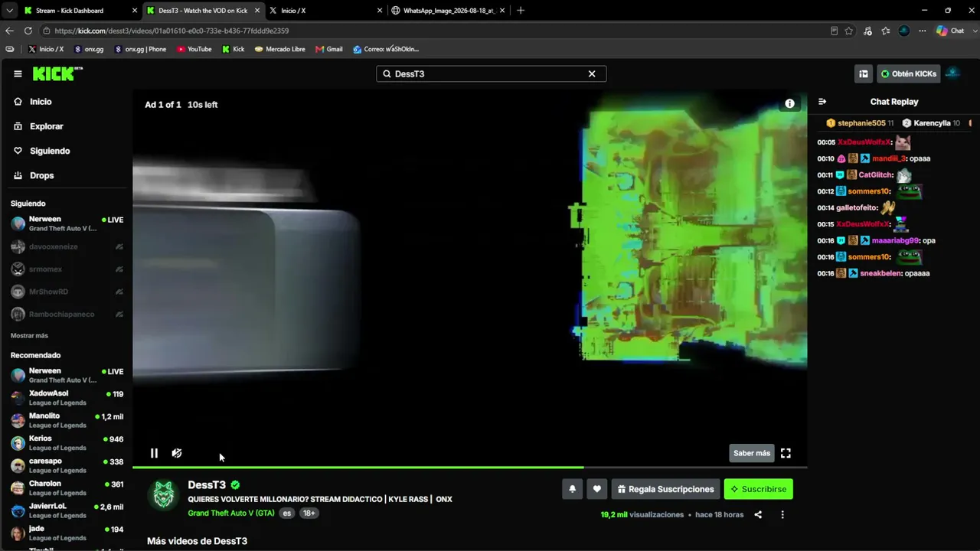
Task: Click the browser address bar URL
Action: pos(171,31)
